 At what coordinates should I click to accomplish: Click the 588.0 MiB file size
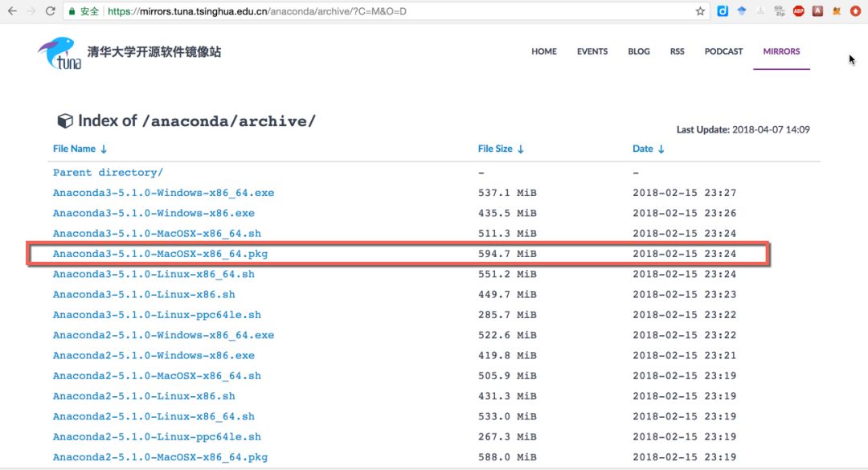(x=507, y=457)
